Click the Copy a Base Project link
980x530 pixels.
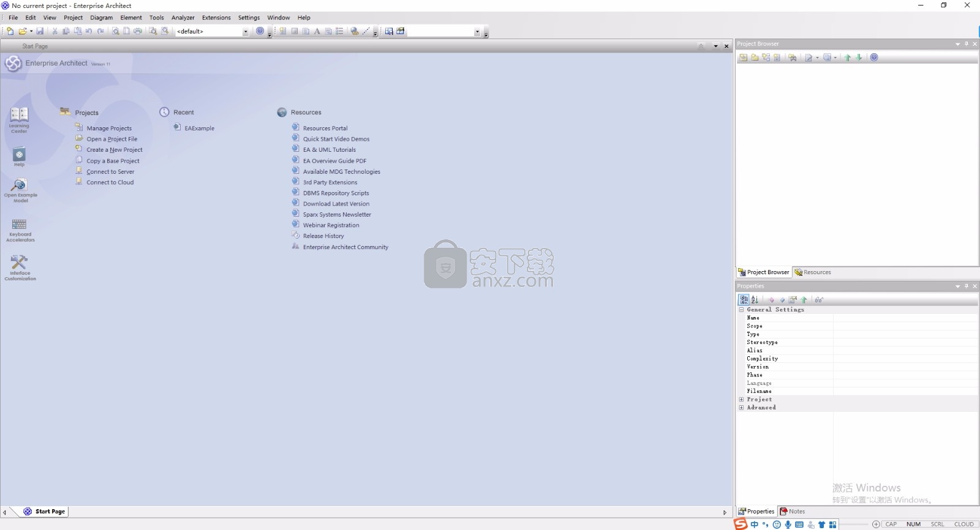pyautogui.click(x=113, y=161)
